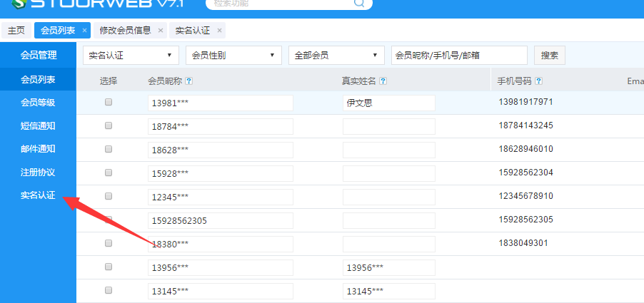Switch to the 主页 tab
Image resolution: width=644 pixels, height=303 pixels.
pos(16,31)
